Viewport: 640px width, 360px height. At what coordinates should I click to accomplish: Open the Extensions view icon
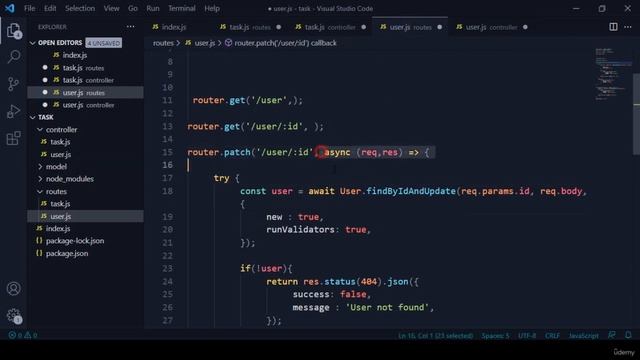(13, 138)
